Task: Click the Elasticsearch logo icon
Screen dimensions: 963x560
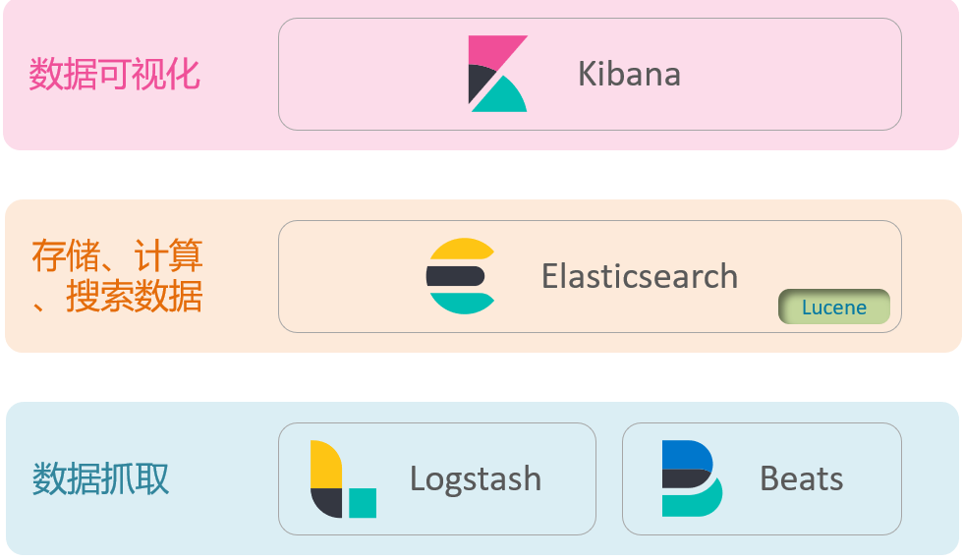Action: [x=461, y=276]
